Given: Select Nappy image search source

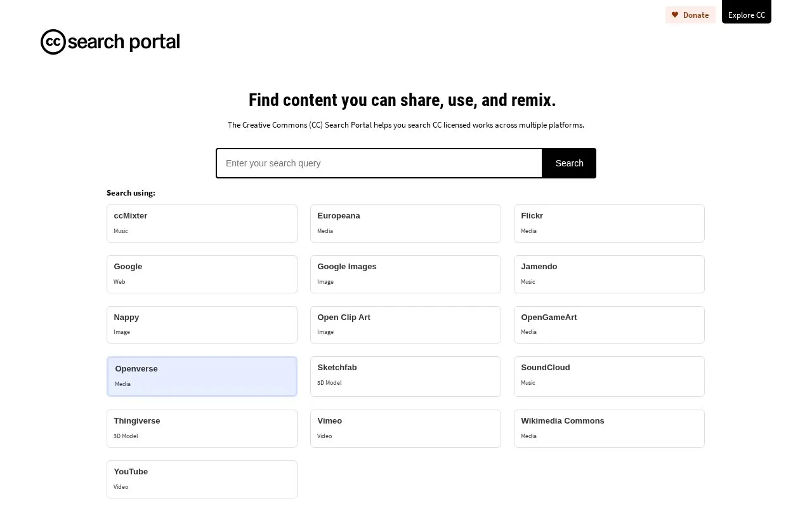Looking at the screenshot, I should 202,324.
